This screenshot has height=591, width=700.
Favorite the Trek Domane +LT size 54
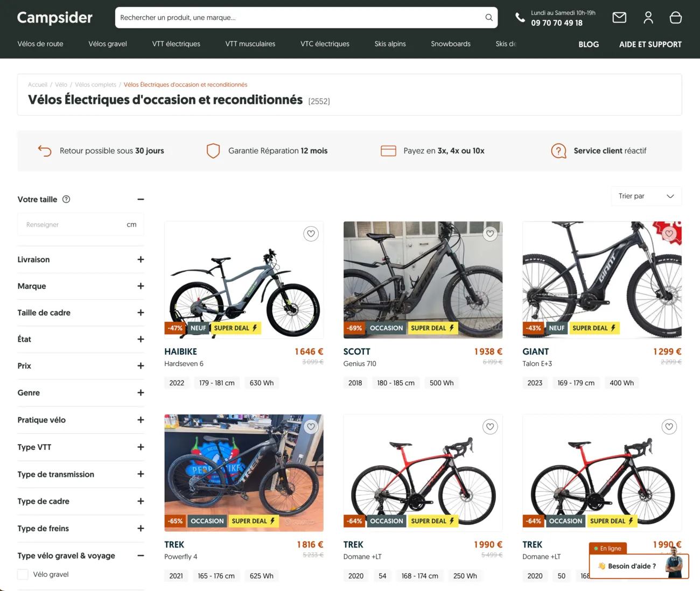click(490, 427)
